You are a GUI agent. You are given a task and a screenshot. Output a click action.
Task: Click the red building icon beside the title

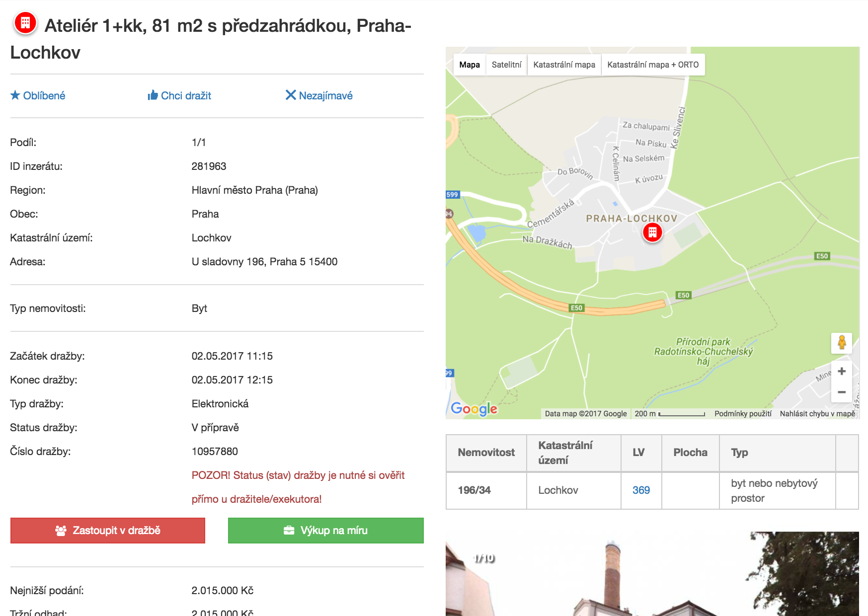(25, 23)
